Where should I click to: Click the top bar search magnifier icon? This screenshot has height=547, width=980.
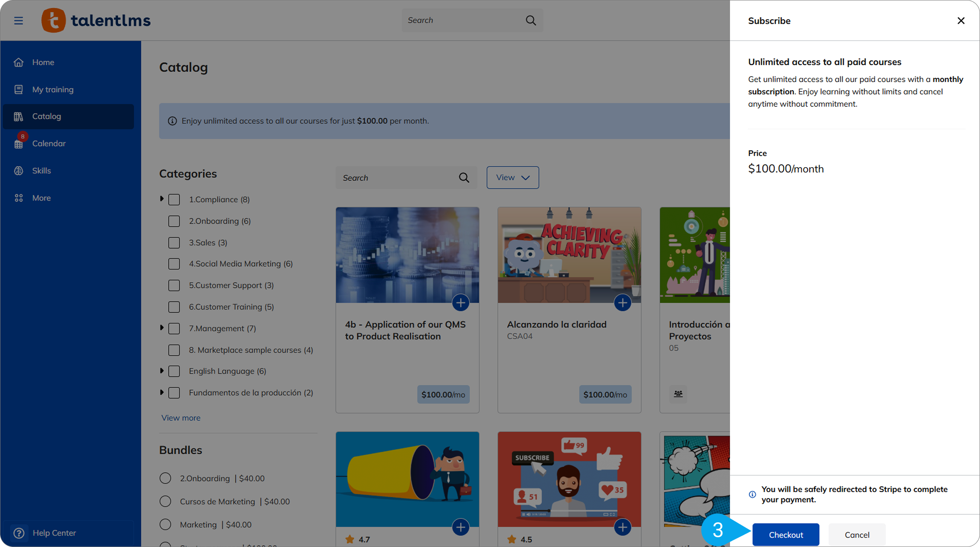tap(530, 20)
